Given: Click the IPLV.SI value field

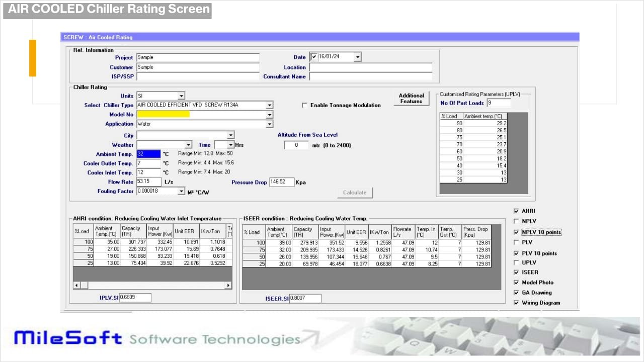Looking at the screenshot, I should [135, 298].
